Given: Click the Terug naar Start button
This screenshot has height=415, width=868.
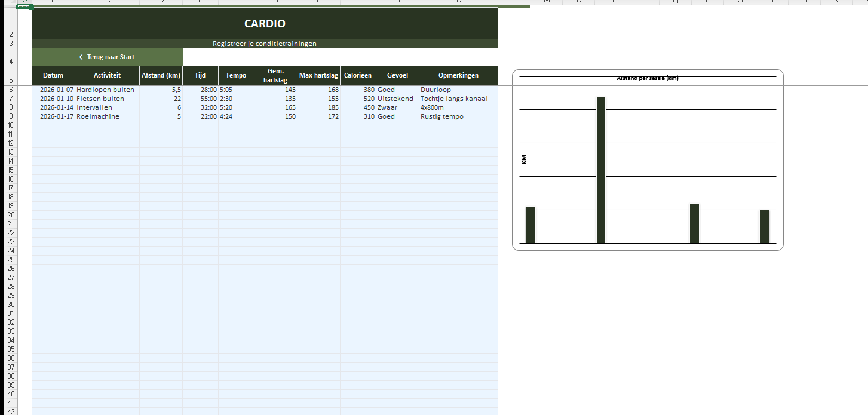Looking at the screenshot, I should click(x=107, y=57).
